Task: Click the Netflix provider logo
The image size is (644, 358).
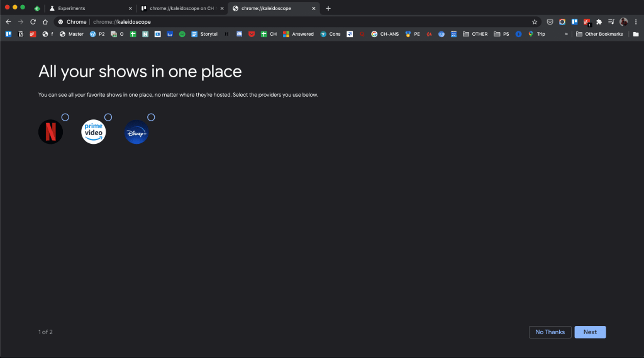Action: click(51, 132)
